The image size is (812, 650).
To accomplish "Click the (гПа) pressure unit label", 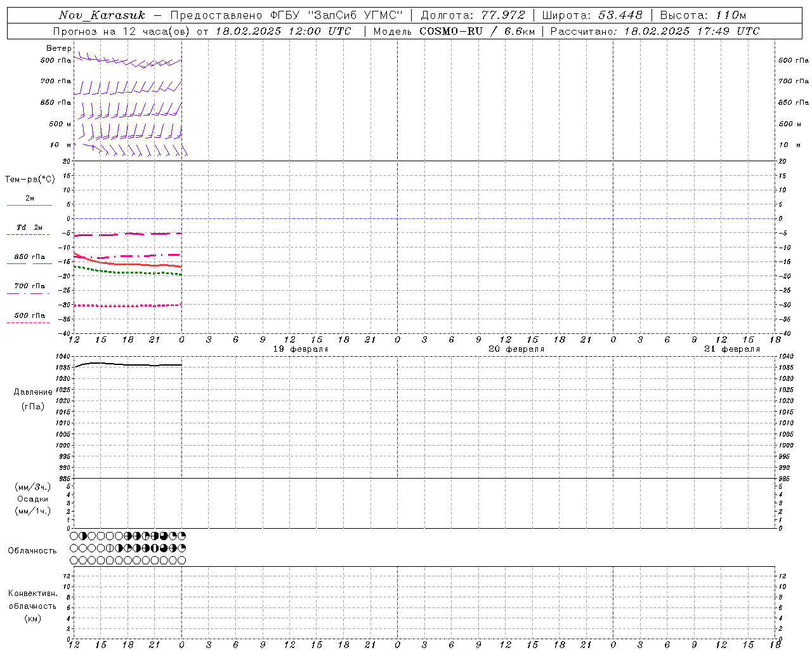I will [x=33, y=407].
